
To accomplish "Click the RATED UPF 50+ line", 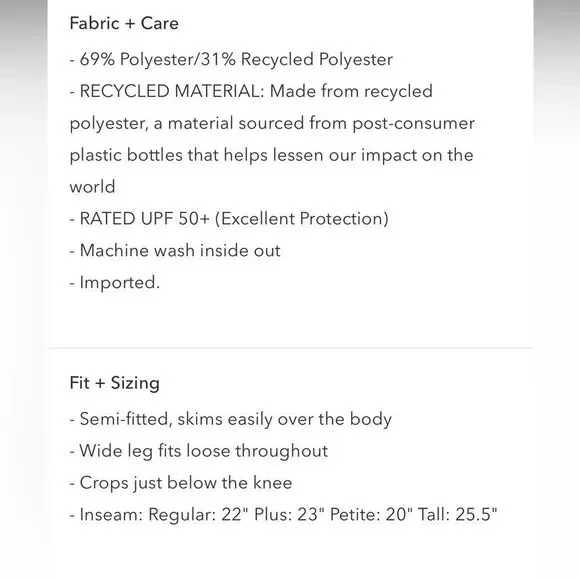I will point(229,219).
